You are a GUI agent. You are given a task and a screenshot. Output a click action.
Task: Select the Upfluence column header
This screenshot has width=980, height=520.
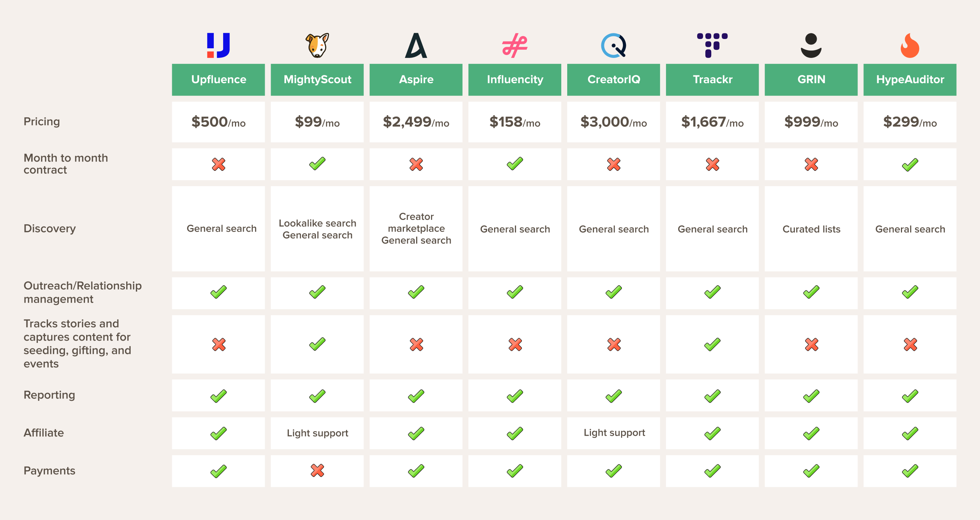218,79
